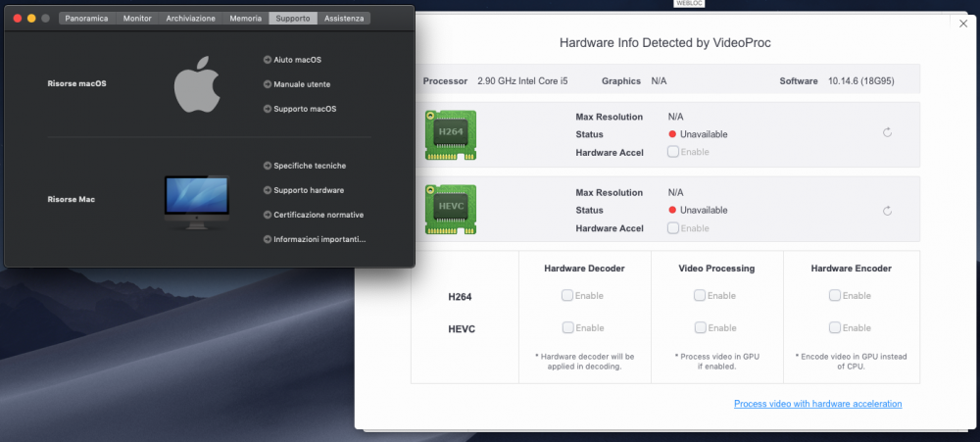Close the VideoProc hardware info dialog

(963, 24)
